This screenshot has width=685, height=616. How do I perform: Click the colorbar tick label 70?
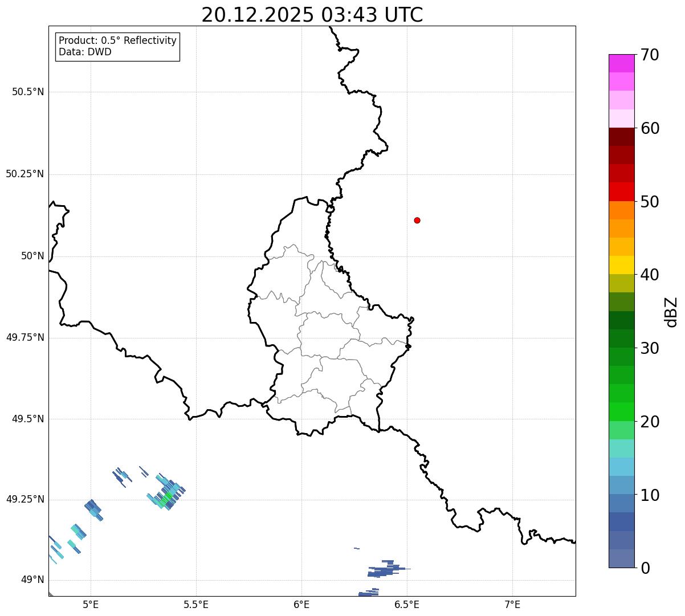(x=650, y=55)
